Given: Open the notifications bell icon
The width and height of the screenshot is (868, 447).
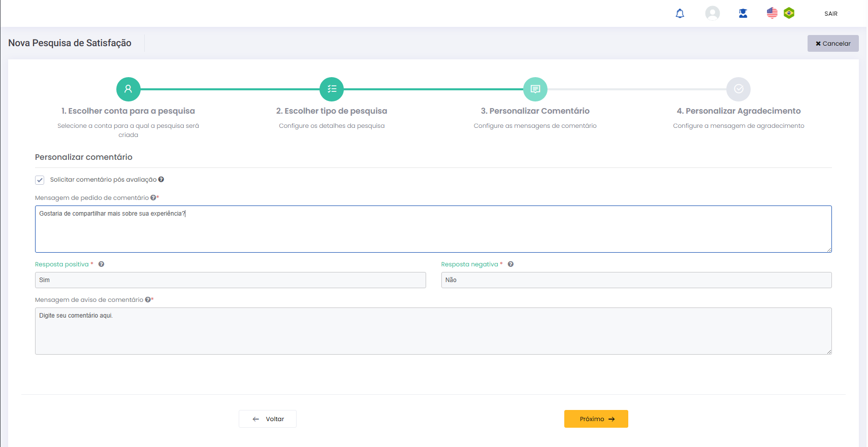Looking at the screenshot, I should pos(680,14).
